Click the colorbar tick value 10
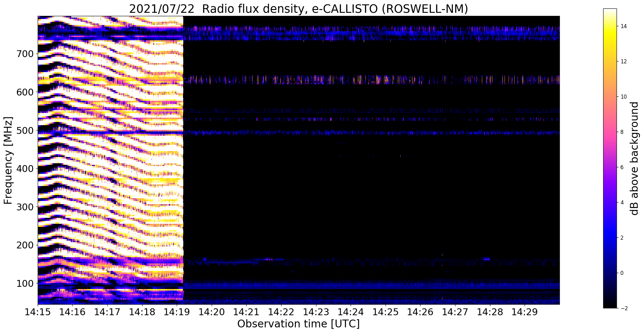Image resolution: width=644 pixels, height=333 pixels. pos(624,97)
